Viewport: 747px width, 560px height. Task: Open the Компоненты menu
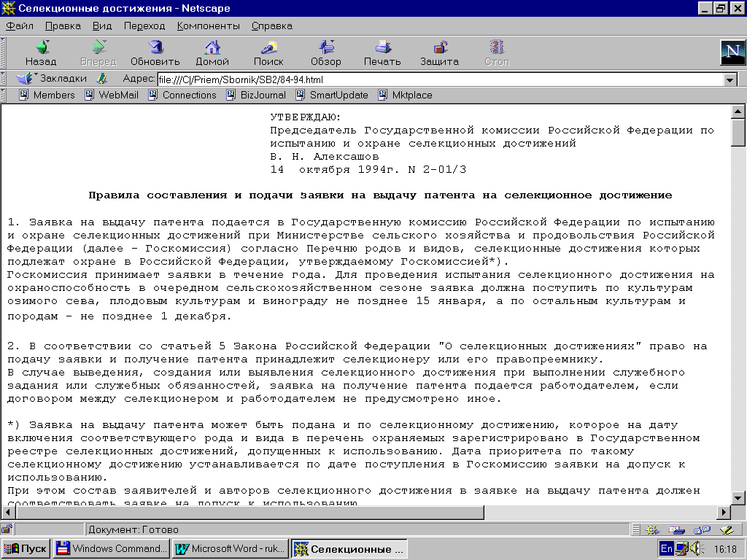(x=208, y=26)
